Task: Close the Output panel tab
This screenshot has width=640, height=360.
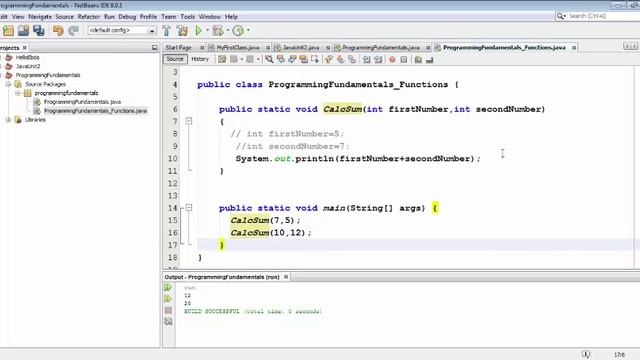Action: [x=286, y=277]
